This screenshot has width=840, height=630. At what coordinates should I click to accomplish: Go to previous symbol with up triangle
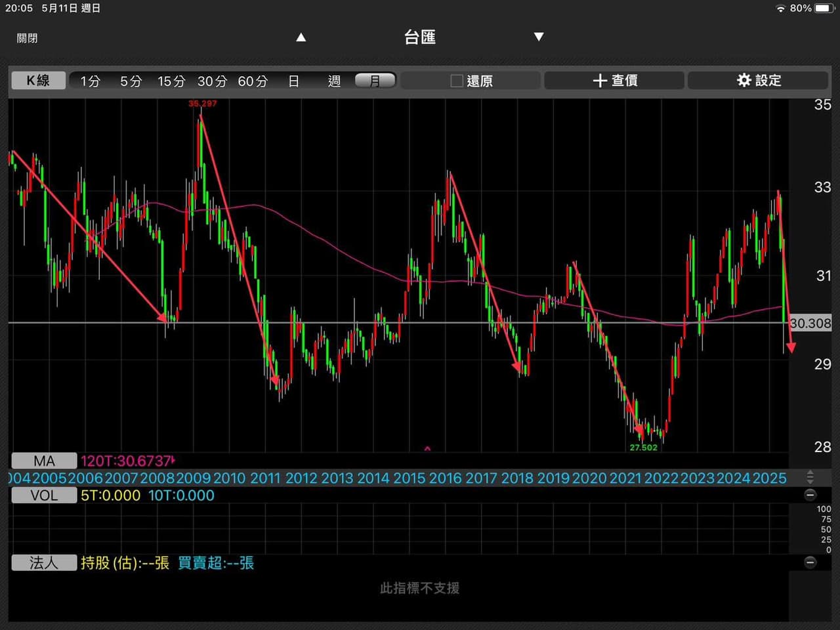(x=301, y=37)
